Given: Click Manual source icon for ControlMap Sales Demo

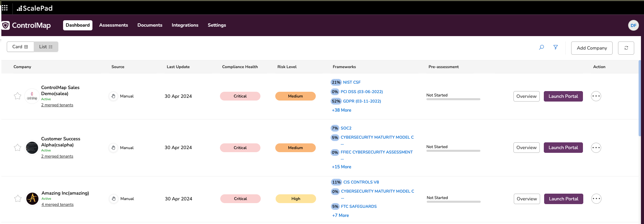Looking at the screenshot, I should click(x=113, y=96).
